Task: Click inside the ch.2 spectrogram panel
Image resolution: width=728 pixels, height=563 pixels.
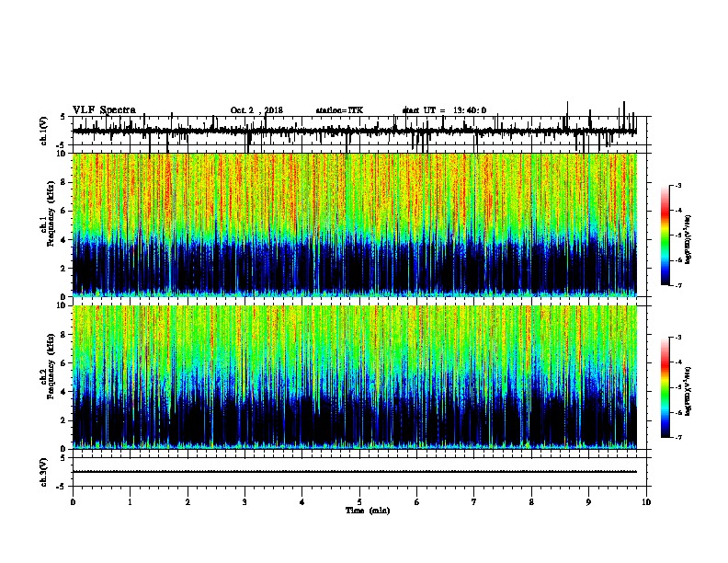Action: click(354, 377)
